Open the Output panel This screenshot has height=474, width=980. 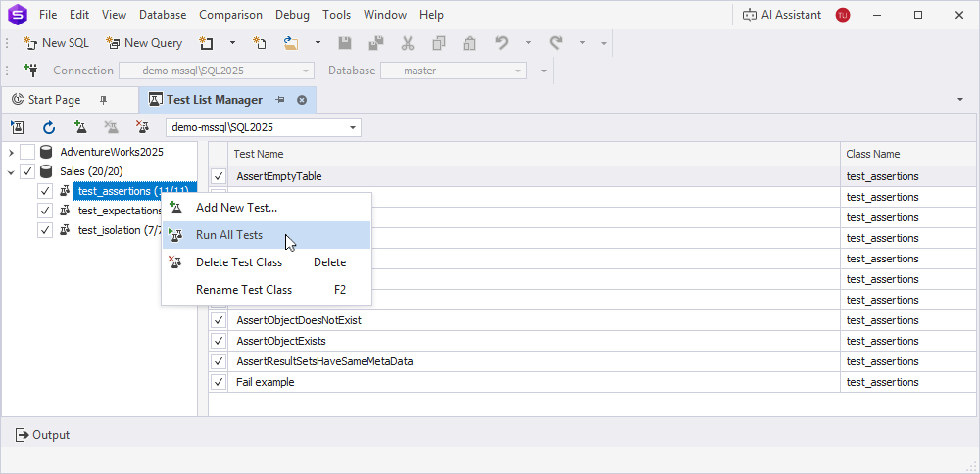pyautogui.click(x=42, y=435)
